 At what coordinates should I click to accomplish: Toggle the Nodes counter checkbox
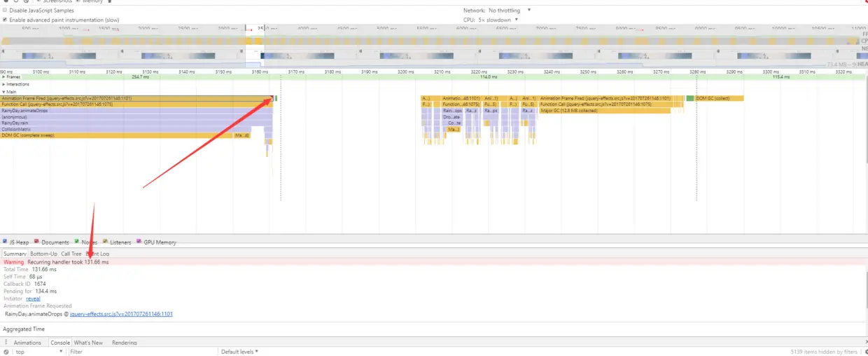(77, 242)
